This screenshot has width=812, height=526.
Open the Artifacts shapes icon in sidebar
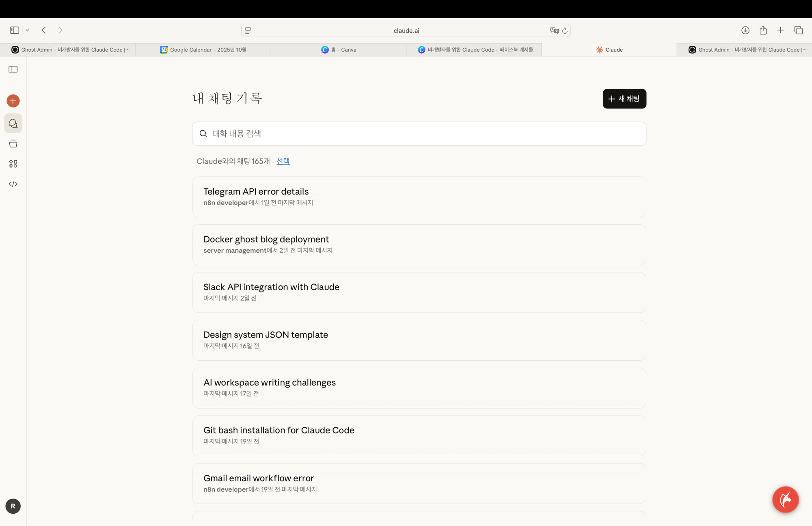[13, 164]
